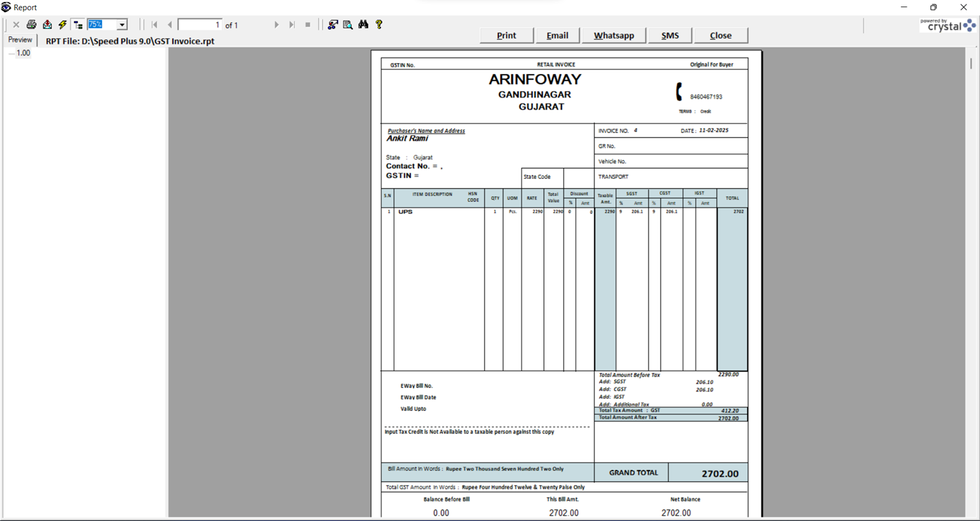The width and height of the screenshot is (980, 521).
Task: Go to last page arrow
Action: point(292,25)
